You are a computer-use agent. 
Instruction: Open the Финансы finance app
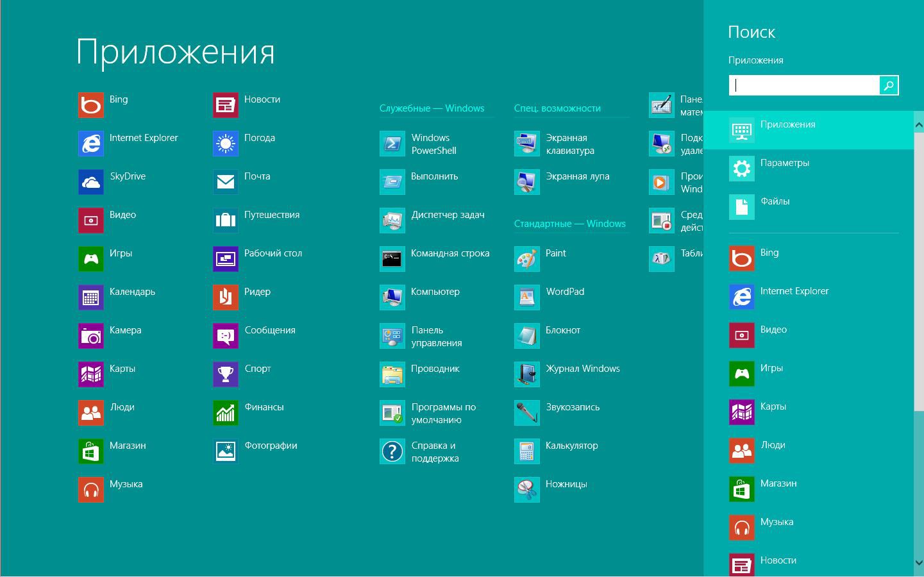[248, 413]
